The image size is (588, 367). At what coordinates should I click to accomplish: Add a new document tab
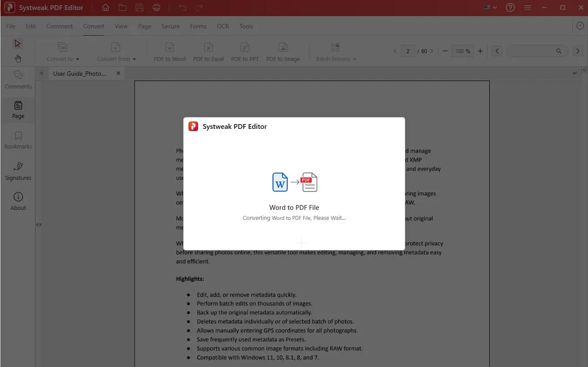pyautogui.click(x=42, y=73)
